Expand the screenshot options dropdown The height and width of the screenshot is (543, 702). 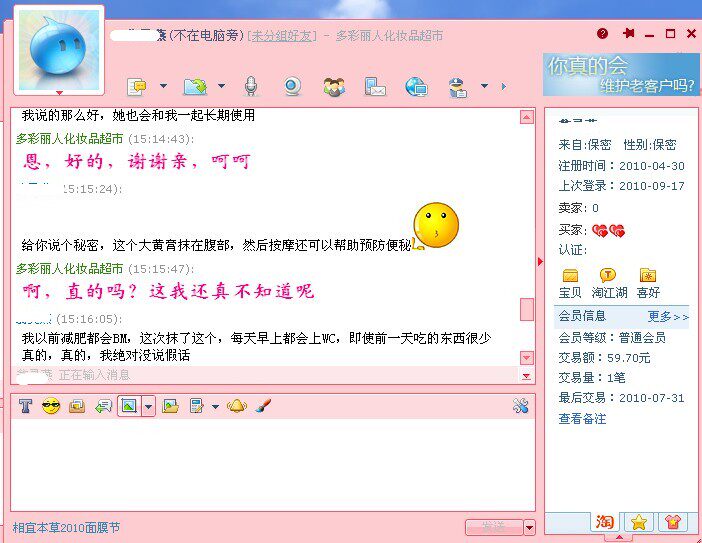149,406
